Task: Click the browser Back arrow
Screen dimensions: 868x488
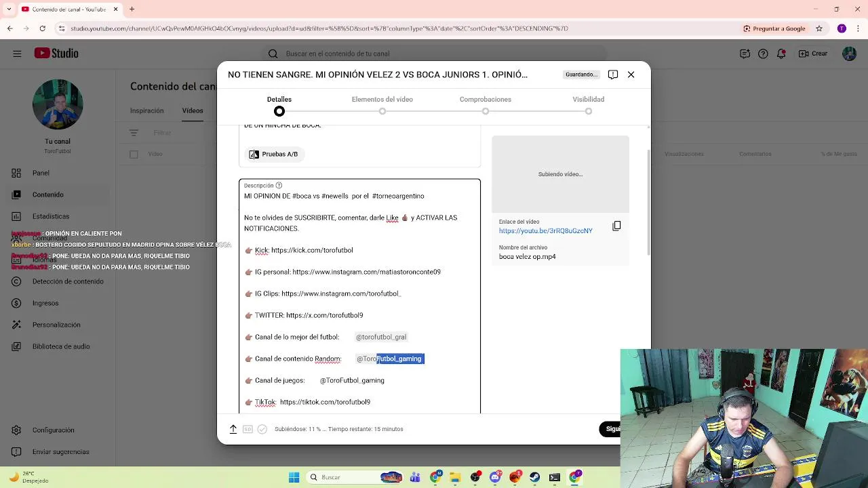Action: click(x=9, y=28)
